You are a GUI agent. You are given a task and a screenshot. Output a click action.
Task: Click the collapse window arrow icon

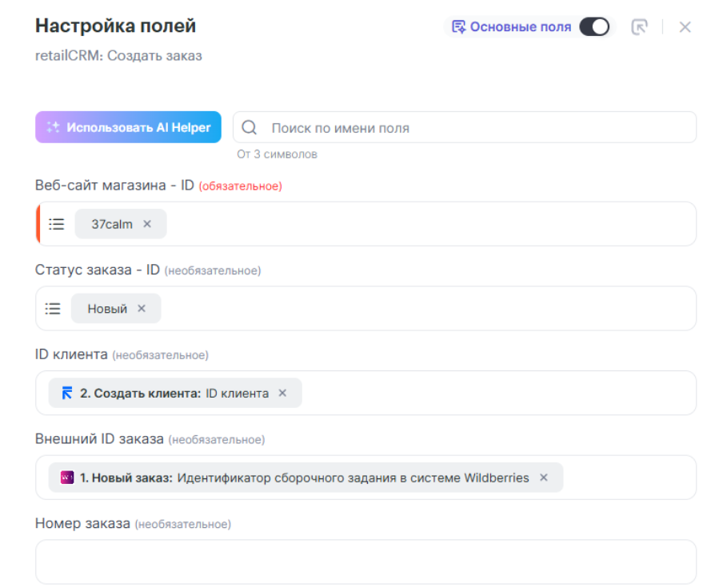click(639, 27)
